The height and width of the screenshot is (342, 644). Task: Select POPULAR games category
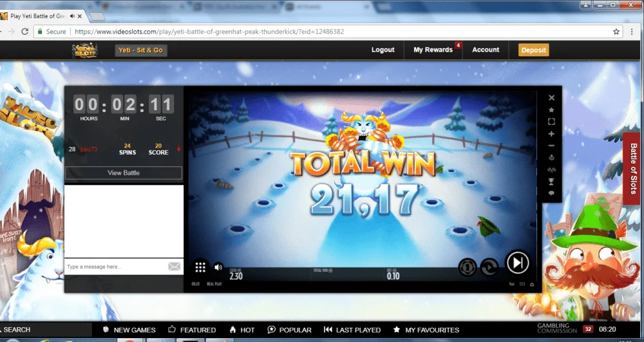coord(289,330)
